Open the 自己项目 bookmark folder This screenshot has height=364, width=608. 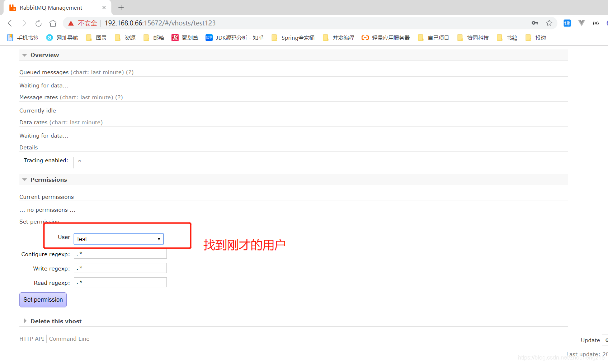point(433,38)
